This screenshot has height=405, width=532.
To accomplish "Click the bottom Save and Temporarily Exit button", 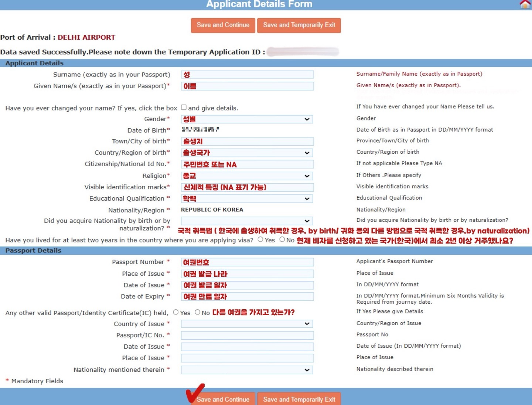I will 299,399.
